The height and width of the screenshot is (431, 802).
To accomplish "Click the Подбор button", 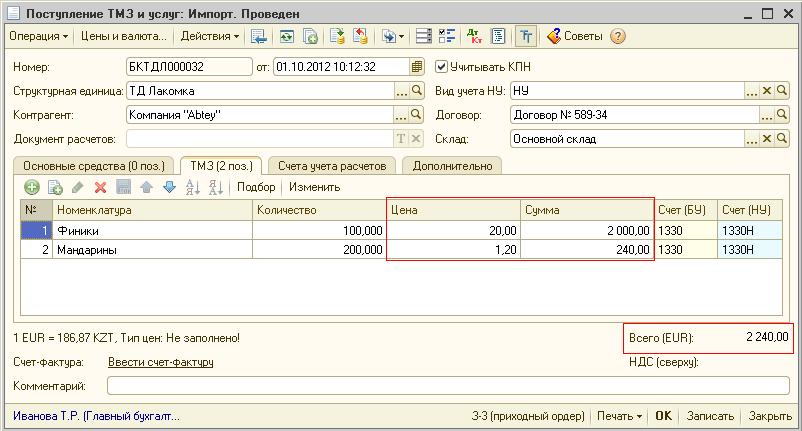I will tap(256, 187).
